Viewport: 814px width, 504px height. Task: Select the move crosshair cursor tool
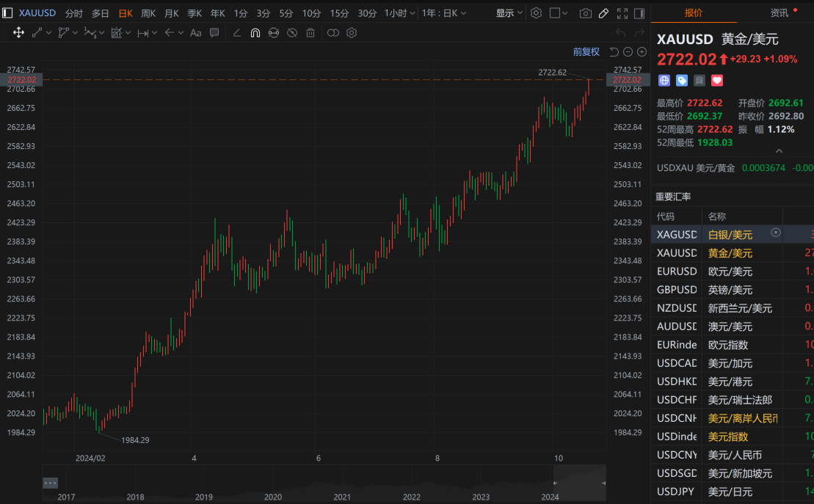18,33
